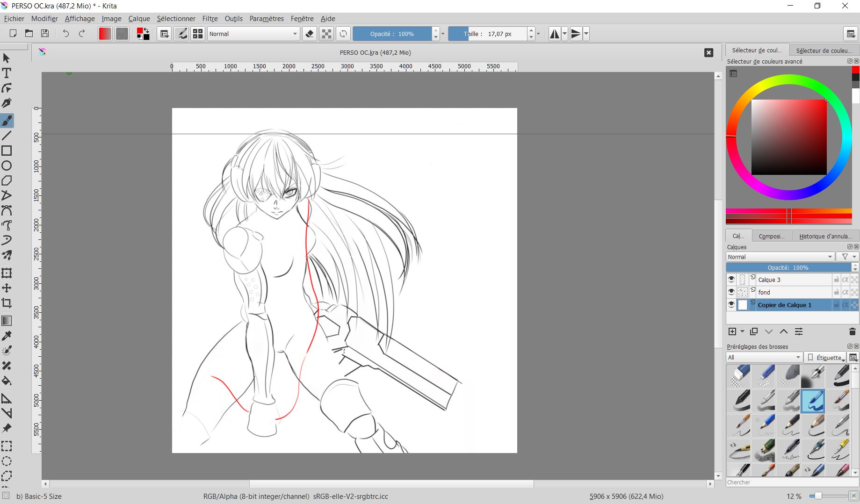Viewport: 860px width, 504px height.
Task: Open the Filtre menu
Action: tap(210, 19)
